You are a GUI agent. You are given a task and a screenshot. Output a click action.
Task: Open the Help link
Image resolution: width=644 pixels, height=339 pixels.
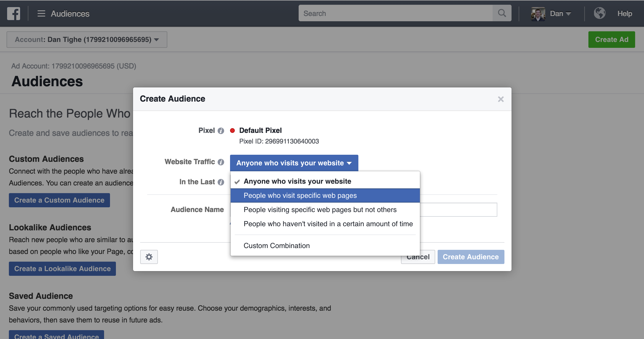pyautogui.click(x=624, y=14)
